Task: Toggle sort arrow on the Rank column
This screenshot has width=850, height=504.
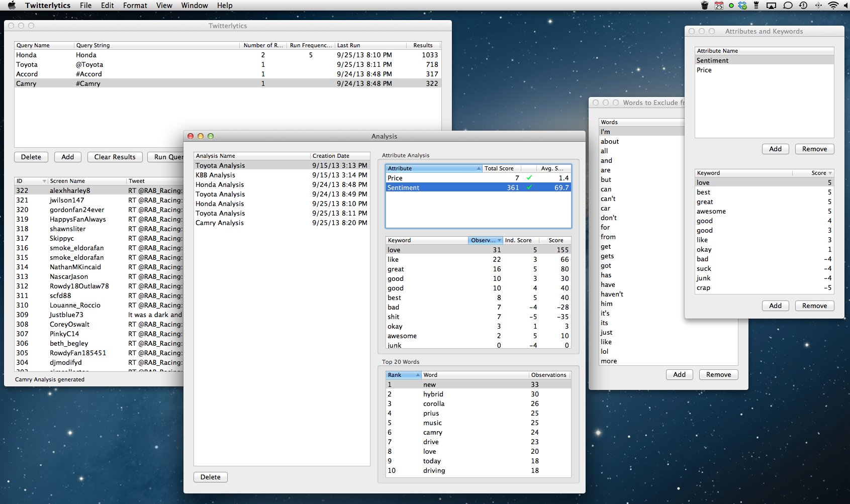Action: click(x=418, y=375)
